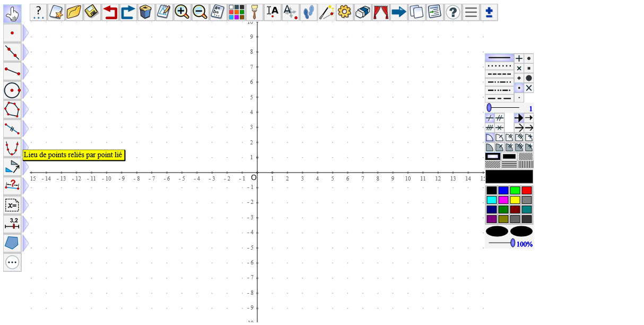Select the segment tool
The width and height of the screenshot is (644, 325).
12,71
